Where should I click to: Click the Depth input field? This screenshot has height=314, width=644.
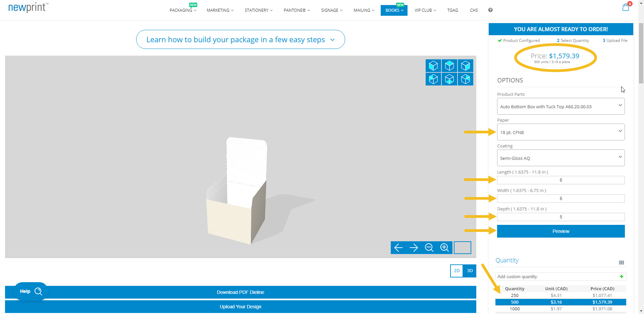click(561, 217)
